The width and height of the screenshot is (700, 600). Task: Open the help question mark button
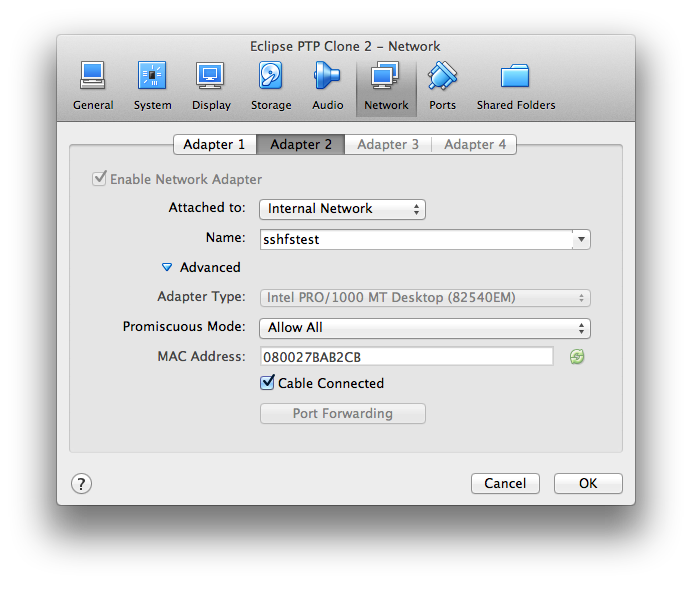coord(82,483)
